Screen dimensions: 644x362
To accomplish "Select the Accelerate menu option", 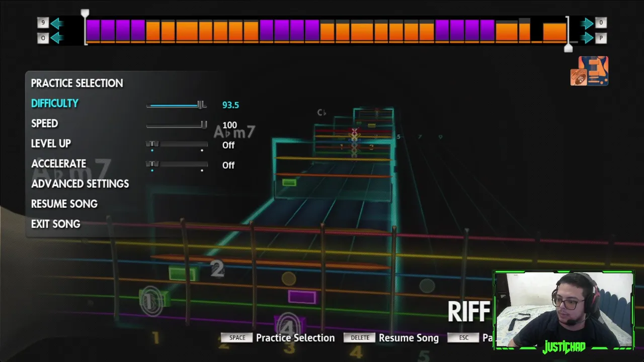I will tap(58, 163).
